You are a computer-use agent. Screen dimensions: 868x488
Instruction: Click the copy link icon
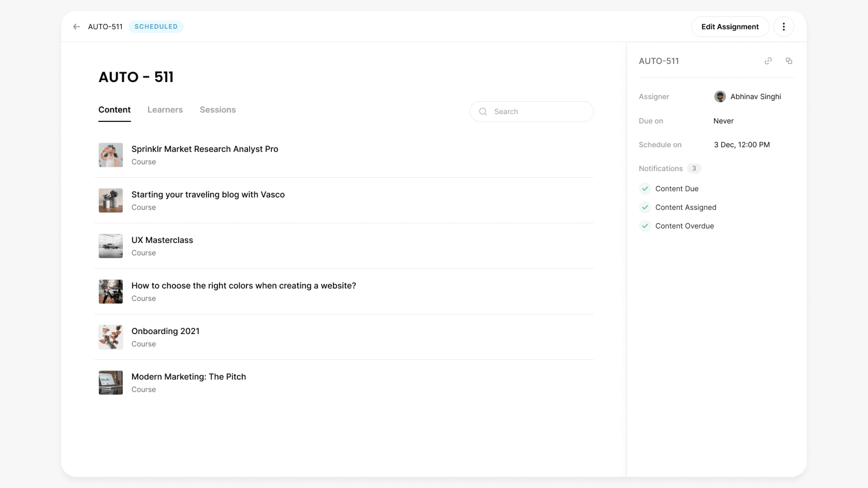[768, 61]
